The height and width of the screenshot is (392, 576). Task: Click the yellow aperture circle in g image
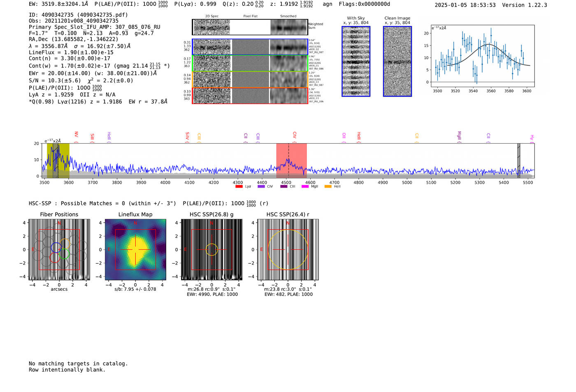point(212,250)
